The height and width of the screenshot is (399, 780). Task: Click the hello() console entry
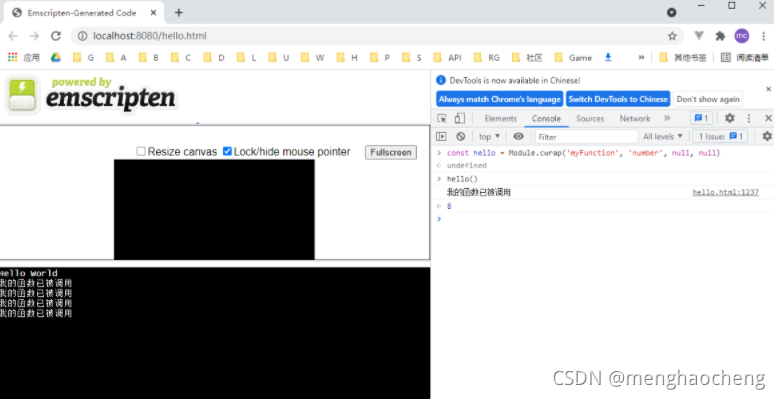click(x=462, y=179)
